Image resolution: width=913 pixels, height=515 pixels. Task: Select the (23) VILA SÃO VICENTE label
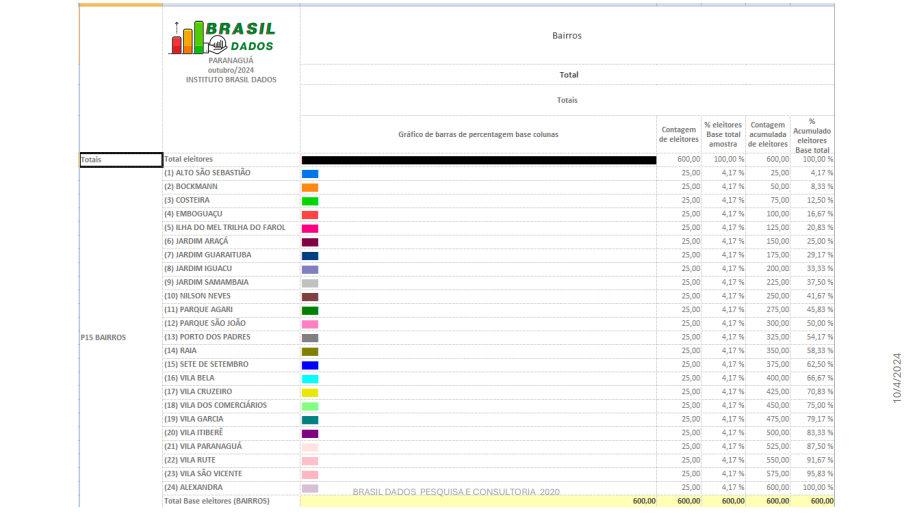203,474
